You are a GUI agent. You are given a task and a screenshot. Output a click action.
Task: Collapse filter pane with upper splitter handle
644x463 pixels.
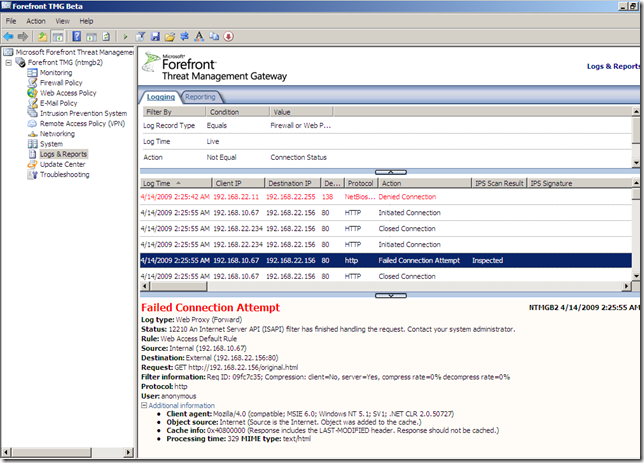(391, 172)
